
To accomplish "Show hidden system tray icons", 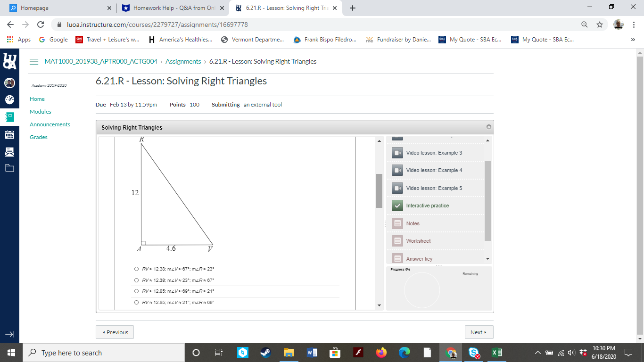I will coord(538,353).
